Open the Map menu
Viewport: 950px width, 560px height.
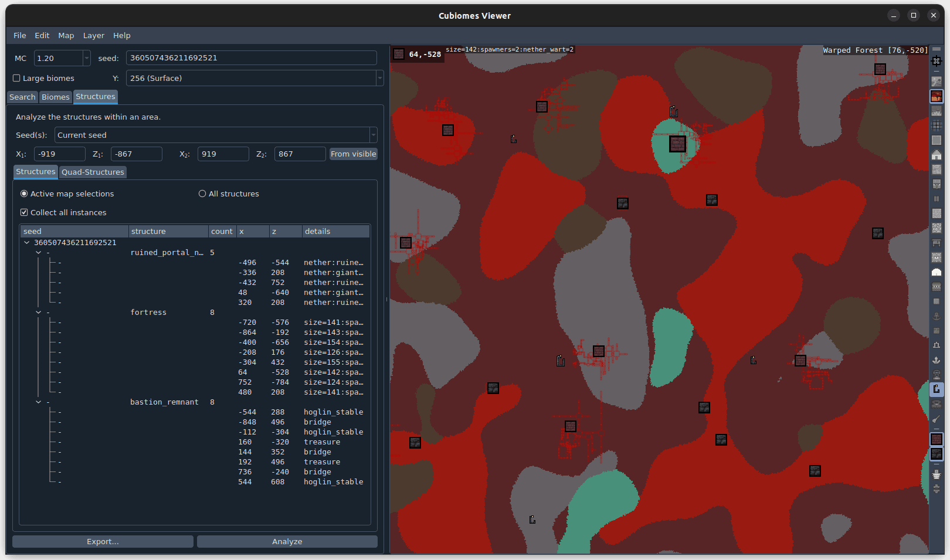[x=66, y=35]
